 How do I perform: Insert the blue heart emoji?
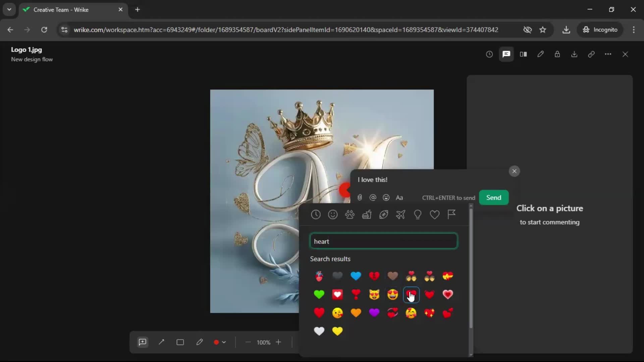(356, 276)
